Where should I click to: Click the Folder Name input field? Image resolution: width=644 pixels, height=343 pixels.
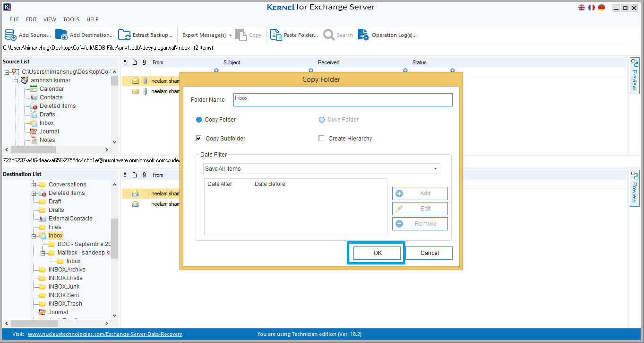coord(343,100)
